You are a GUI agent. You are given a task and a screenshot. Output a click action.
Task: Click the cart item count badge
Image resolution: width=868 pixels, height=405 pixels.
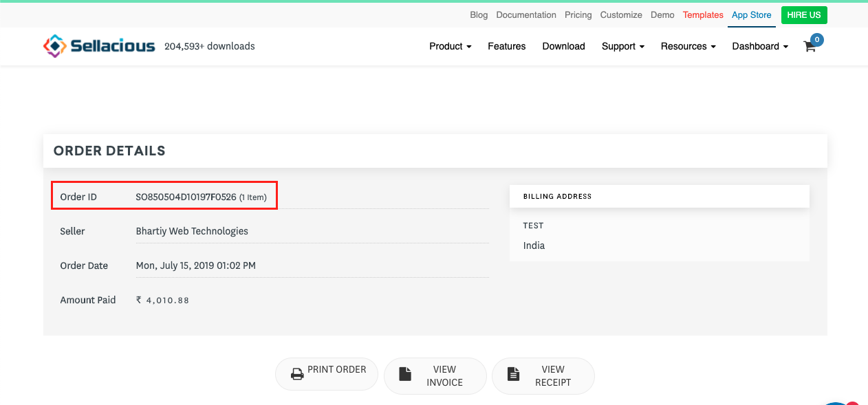(816, 39)
